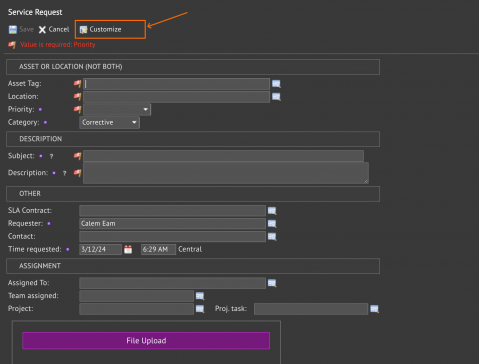Open lookup icon beside Location field
Viewport: 479px width, 364px height.
(276, 97)
